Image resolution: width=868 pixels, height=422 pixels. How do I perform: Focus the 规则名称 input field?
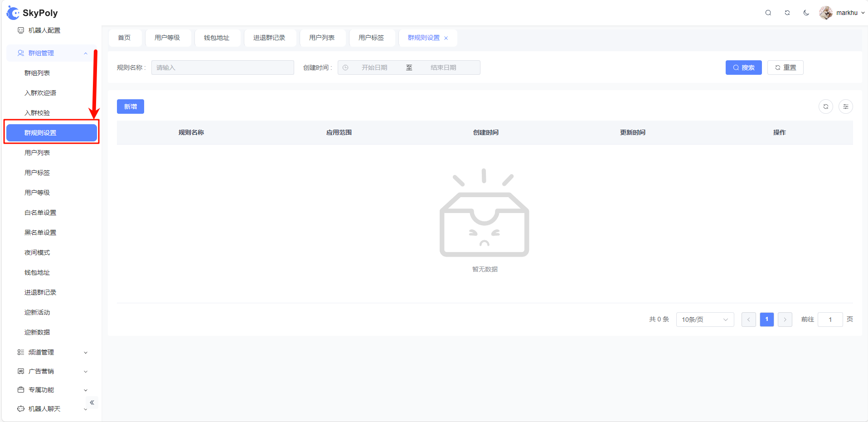[x=223, y=68]
